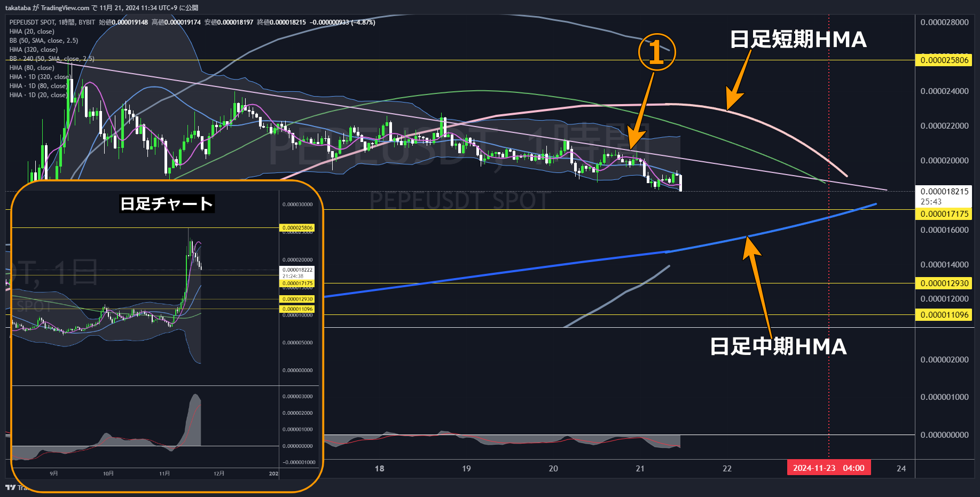Click 9月 on the daily inset time axis
The height and width of the screenshot is (497, 980).
[54, 474]
